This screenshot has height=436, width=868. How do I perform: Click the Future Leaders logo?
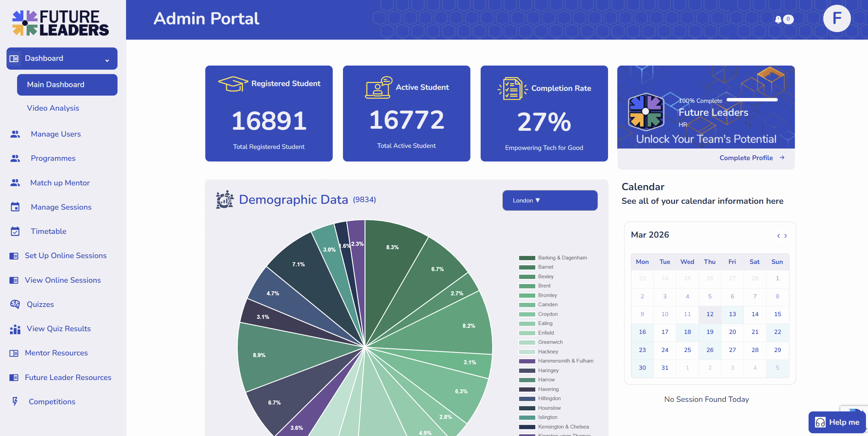coord(61,23)
